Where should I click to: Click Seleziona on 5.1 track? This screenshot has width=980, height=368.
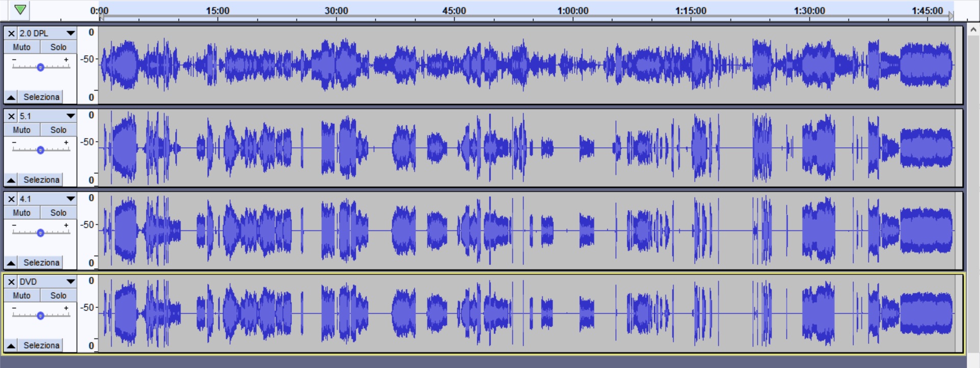41,180
